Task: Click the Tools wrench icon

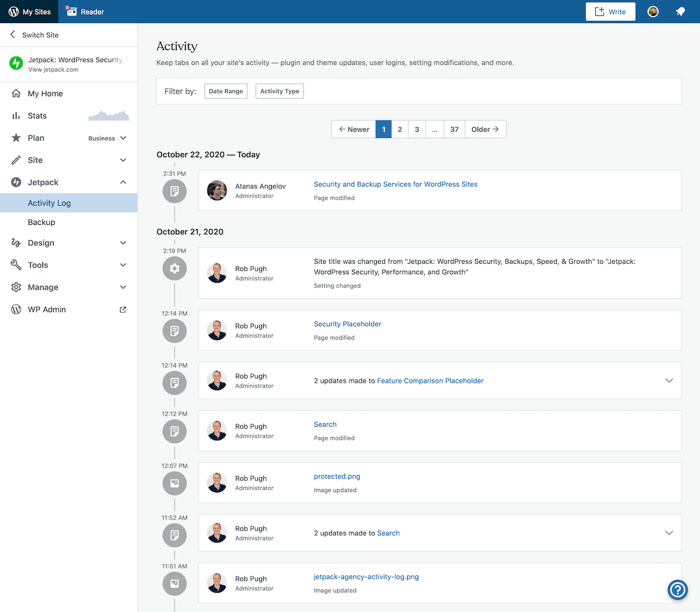Action: coord(16,265)
